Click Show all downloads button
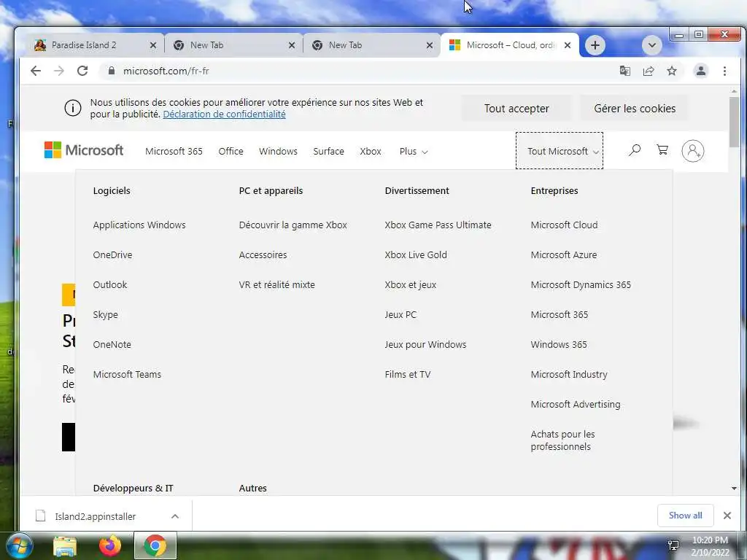This screenshot has width=747, height=560. coord(685,516)
